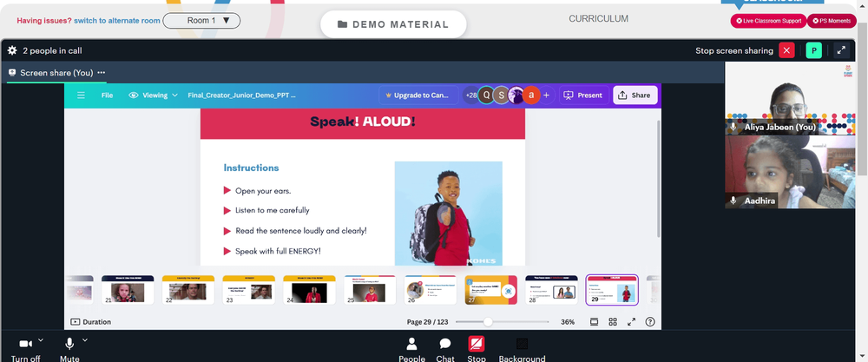Select slide thumbnail 26
Image resolution: width=868 pixels, height=362 pixels.
(431, 290)
